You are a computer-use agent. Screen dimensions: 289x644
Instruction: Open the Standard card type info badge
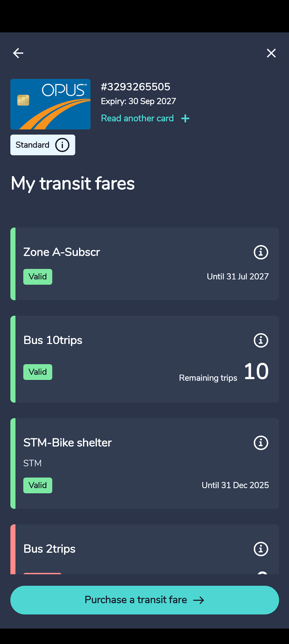(x=43, y=145)
